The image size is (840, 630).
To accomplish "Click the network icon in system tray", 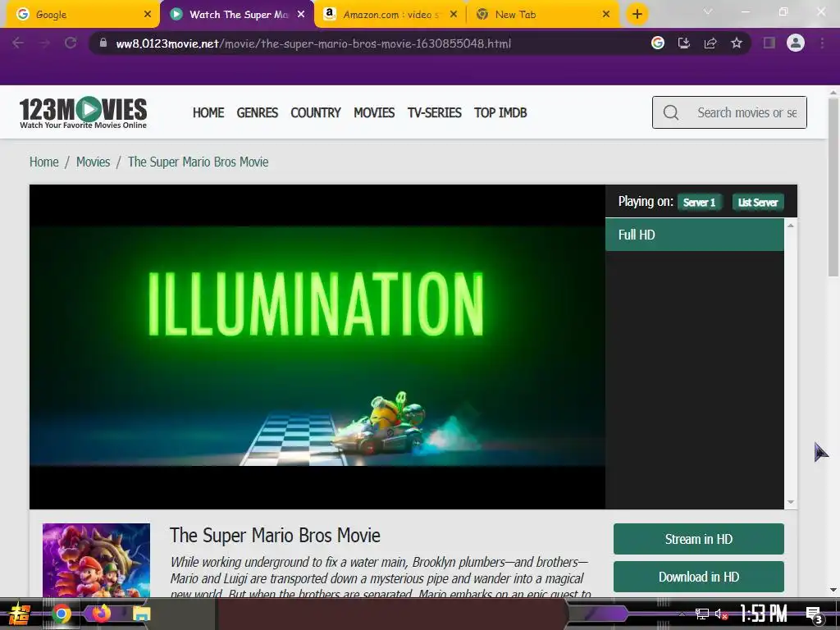I will click(702, 614).
